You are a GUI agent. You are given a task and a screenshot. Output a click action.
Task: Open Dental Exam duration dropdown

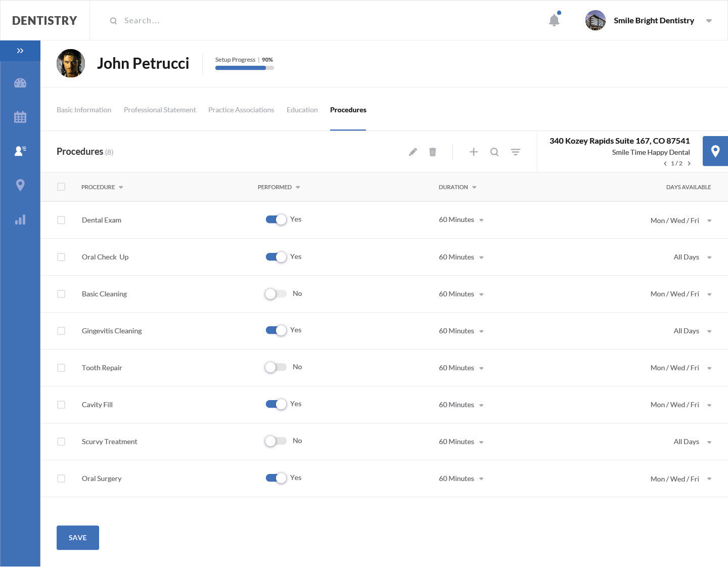[x=461, y=220]
